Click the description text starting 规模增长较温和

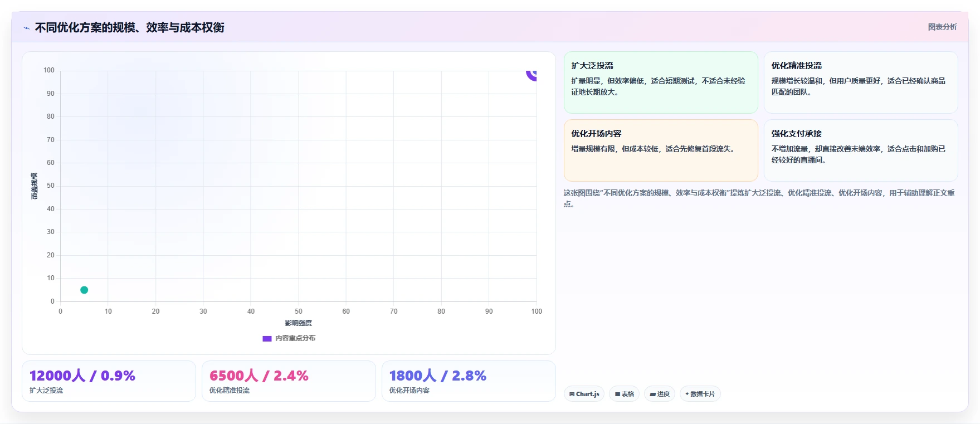(859, 86)
